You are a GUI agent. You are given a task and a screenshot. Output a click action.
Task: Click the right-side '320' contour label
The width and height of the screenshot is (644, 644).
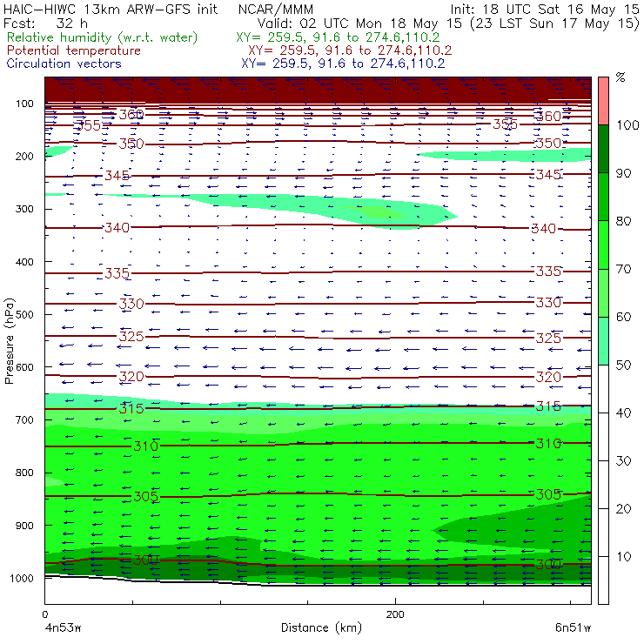pyautogui.click(x=548, y=377)
